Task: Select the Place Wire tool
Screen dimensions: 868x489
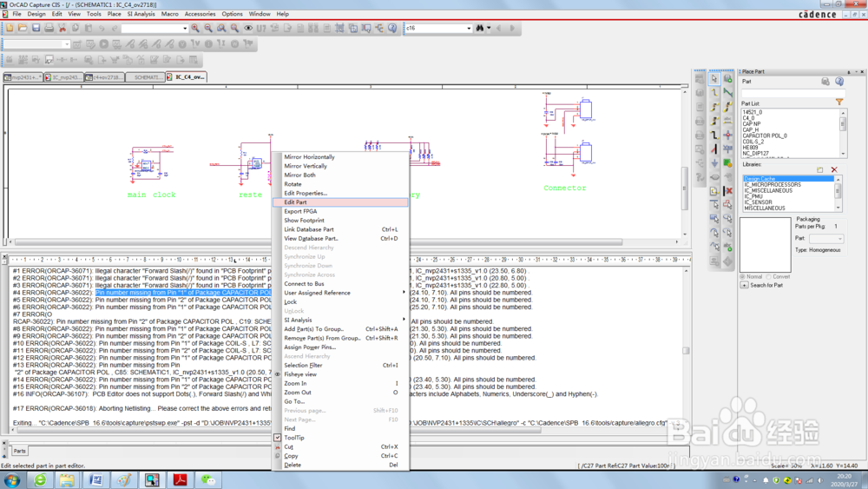Action: (x=714, y=92)
